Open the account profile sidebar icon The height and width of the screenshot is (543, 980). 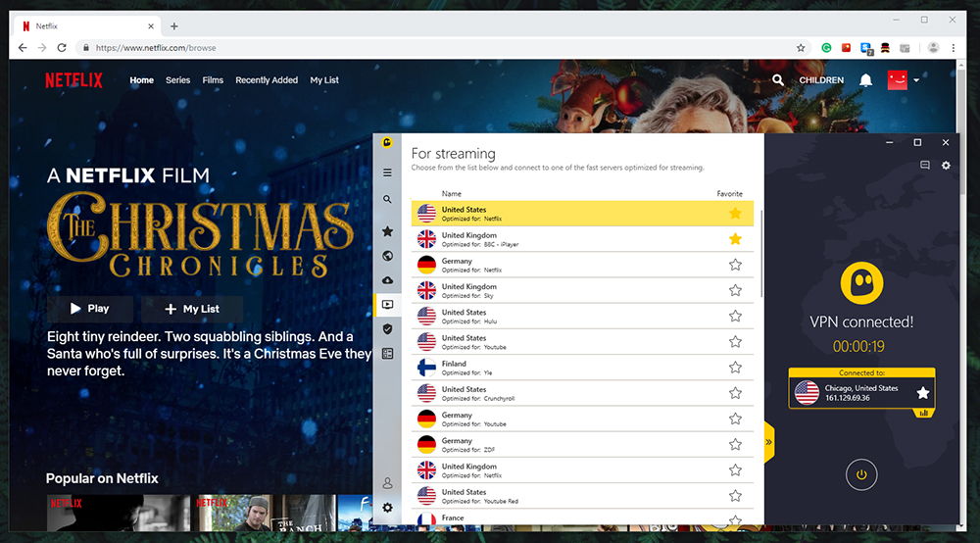coord(387,483)
